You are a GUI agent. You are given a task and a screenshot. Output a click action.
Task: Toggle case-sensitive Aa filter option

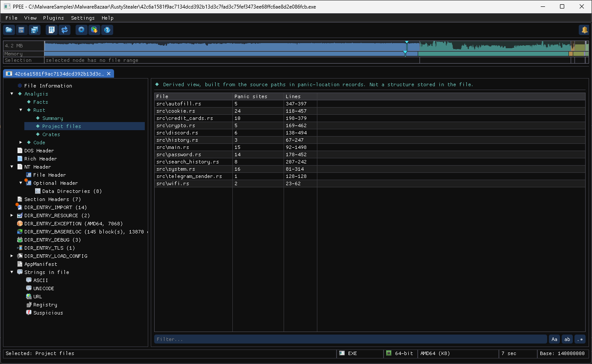(554, 339)
